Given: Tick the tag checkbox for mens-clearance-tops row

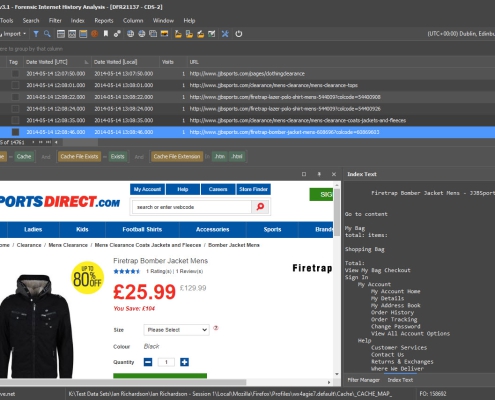Looking at the screenshot, I should click(15, 85).
